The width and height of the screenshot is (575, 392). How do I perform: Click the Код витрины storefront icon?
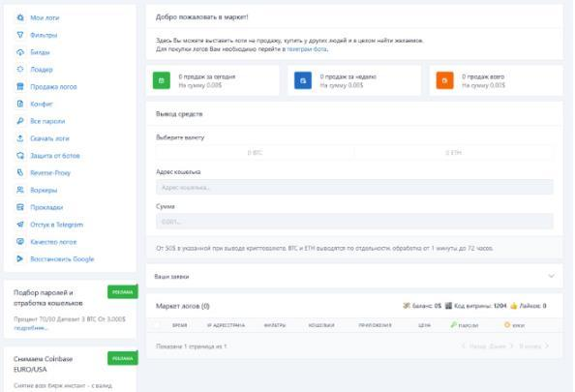448,306
